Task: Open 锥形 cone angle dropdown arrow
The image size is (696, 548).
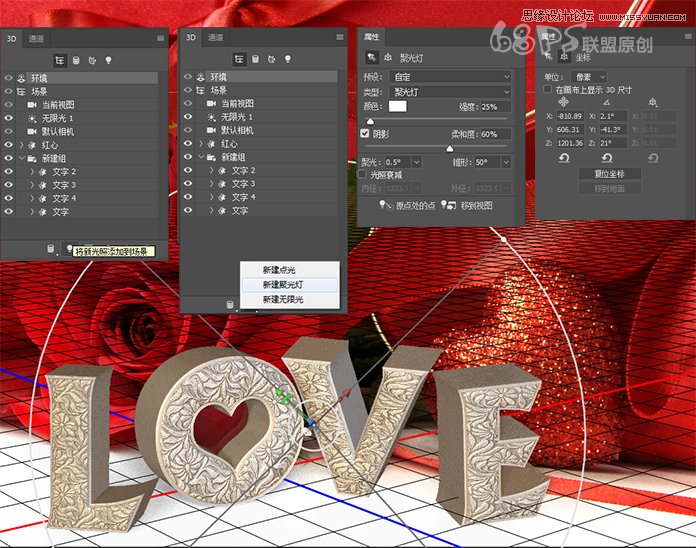Action: pyautogui.click(x=506, y=162)
